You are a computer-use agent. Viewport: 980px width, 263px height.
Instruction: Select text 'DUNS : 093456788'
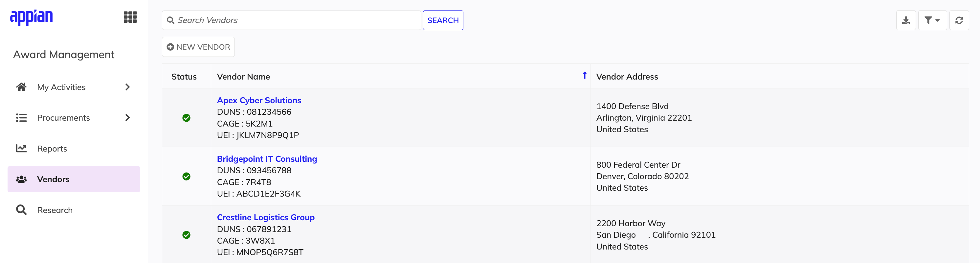[x=254, y=171]
